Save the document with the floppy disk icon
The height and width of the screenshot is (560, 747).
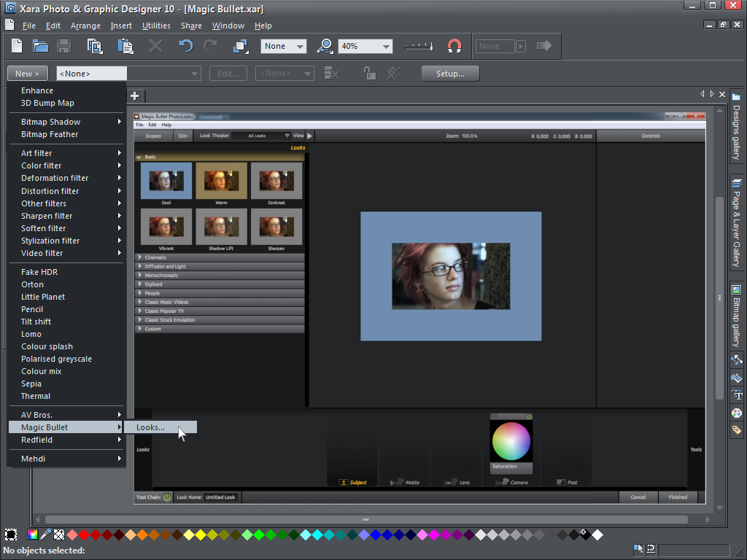click(64, 46)
